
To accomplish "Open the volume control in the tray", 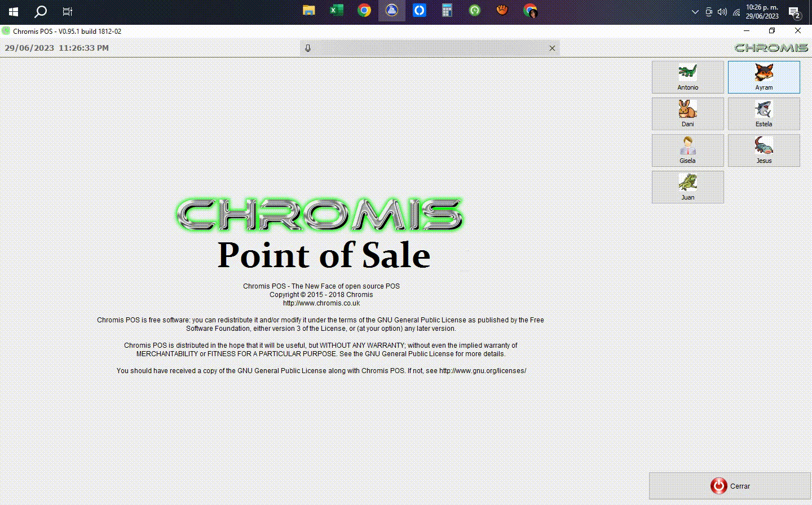I will pos(722,12).
